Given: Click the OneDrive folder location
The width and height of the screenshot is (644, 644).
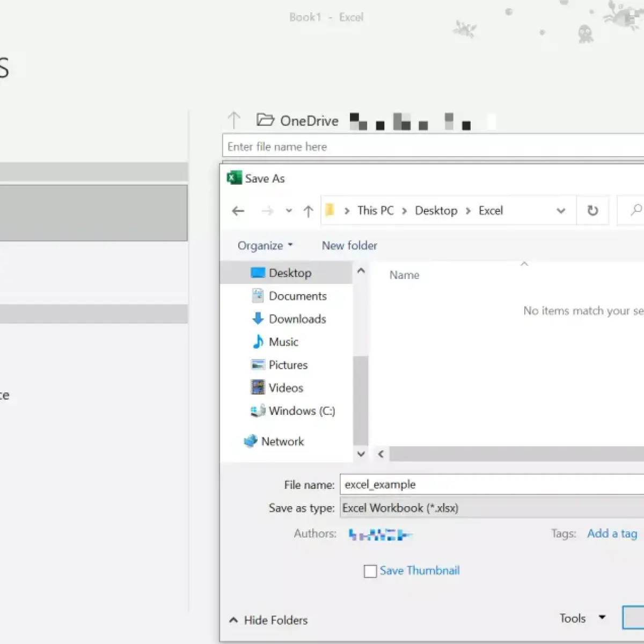Looking at the screenshot, I should [x=297, y=120].
